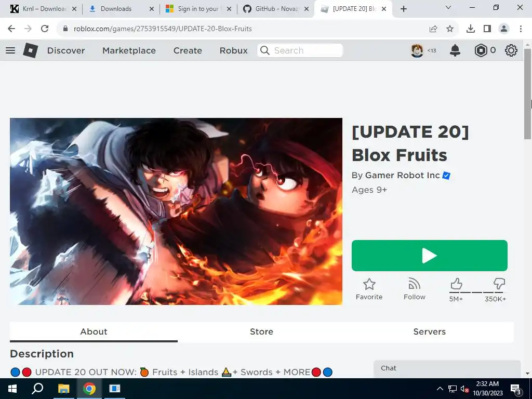Open the Create page

188,50
